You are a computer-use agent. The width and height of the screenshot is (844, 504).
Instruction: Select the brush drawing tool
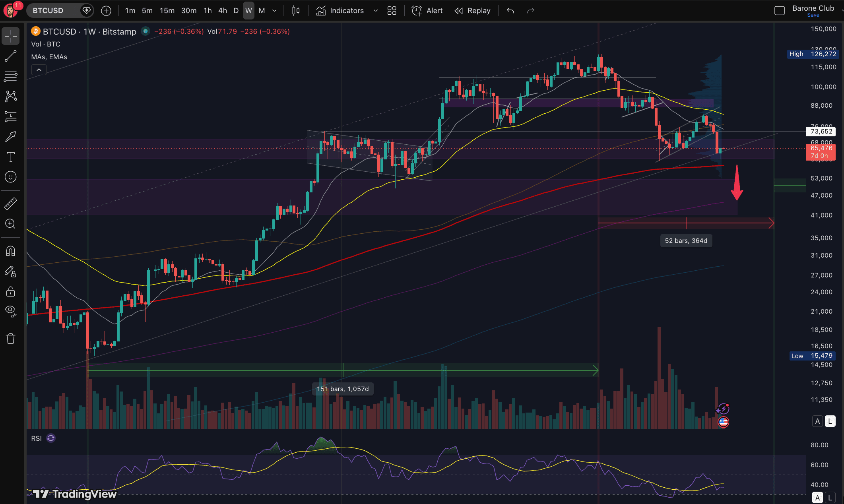click(11, 136)
